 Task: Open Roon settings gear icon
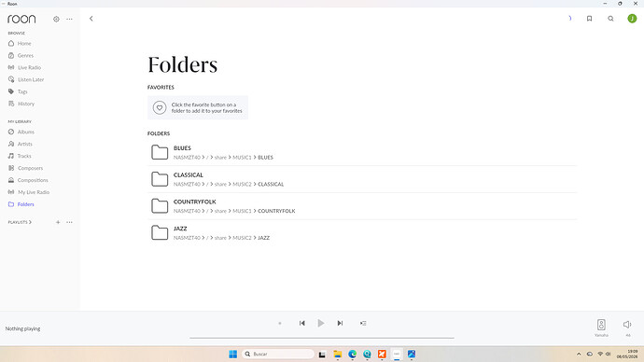pos(56,19)
